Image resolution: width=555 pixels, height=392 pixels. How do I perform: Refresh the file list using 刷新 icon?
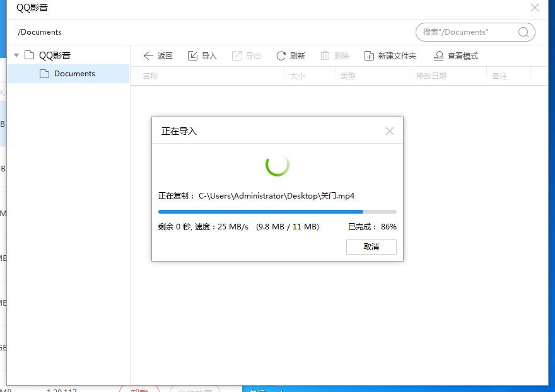[x=281, y=55]
